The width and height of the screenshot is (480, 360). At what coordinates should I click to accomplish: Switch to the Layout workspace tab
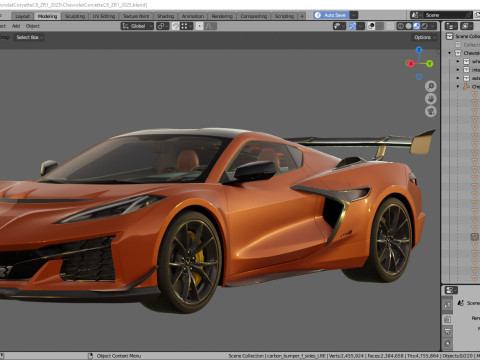pos(22,16)
